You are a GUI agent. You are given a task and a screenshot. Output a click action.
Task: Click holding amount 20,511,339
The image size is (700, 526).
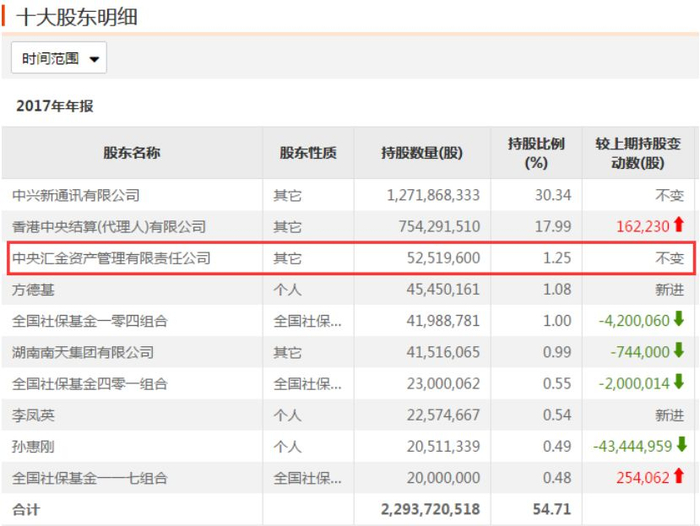pyautogui.click(x=443, y=447)
